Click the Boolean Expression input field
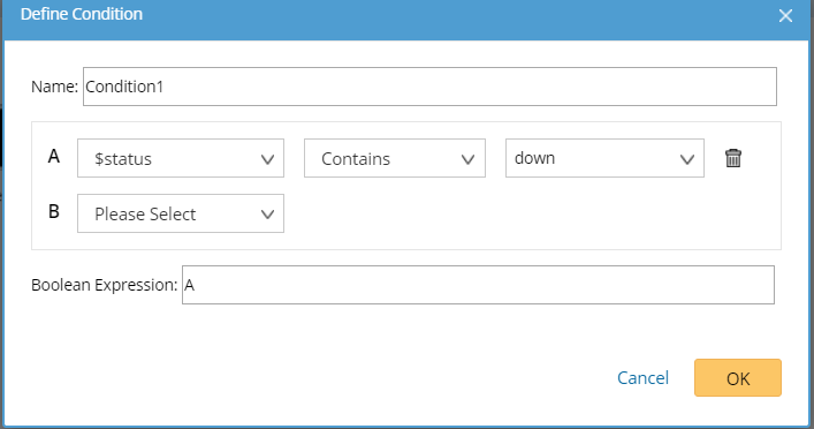 pyautogui.click(x=478, y=285)
